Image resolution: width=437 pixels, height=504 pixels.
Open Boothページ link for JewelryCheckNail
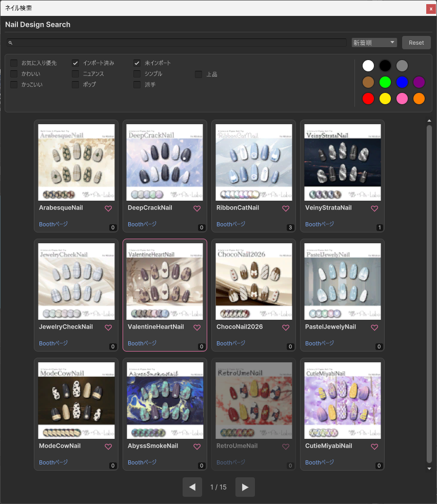pyautogui.click(x=53, y=343)
